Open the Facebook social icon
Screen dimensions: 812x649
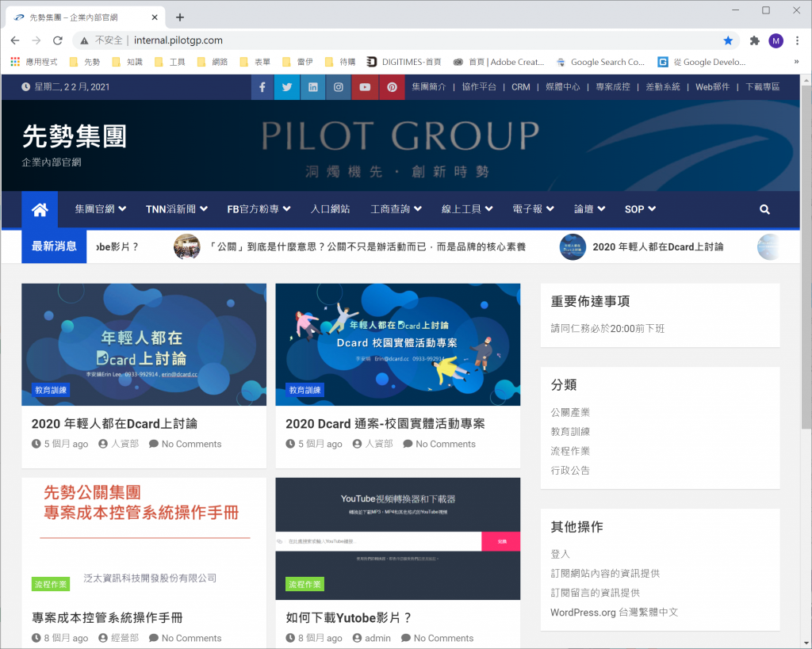(262, 87)
